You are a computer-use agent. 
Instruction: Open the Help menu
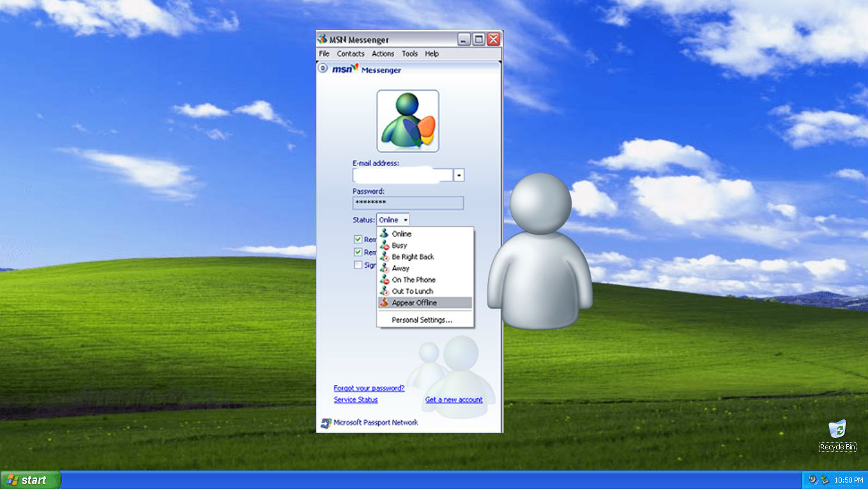pos(432,54)
